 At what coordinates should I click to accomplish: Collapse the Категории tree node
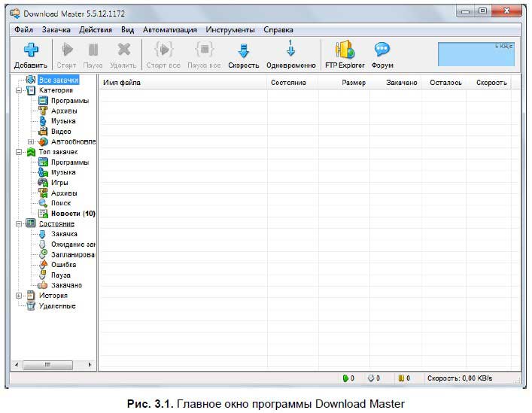click(x=18, y=90)
